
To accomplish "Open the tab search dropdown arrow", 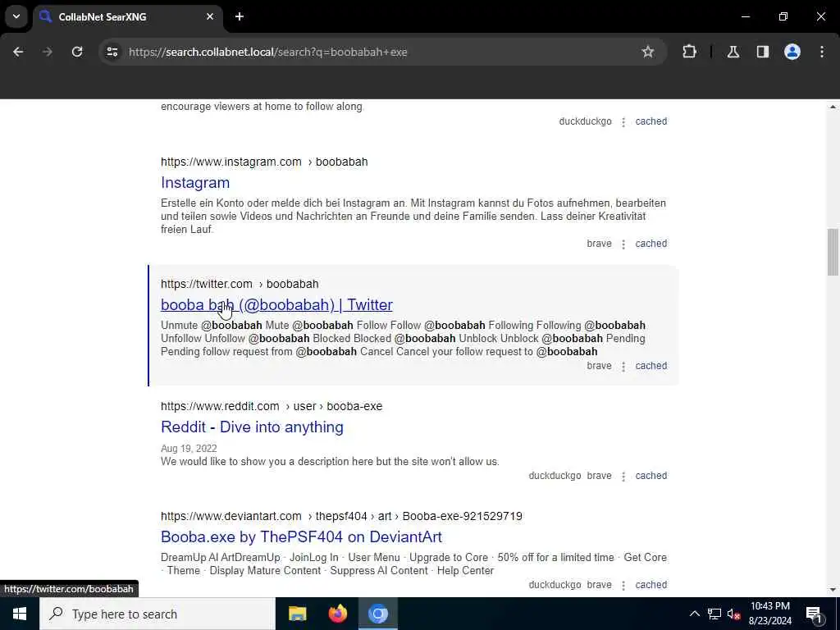I will pyautogui.click(x=16, y=16).
